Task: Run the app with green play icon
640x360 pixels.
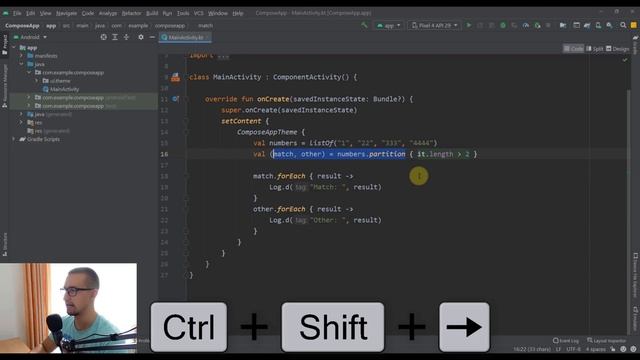Action: pyautogui.click(x=469, y=25)
